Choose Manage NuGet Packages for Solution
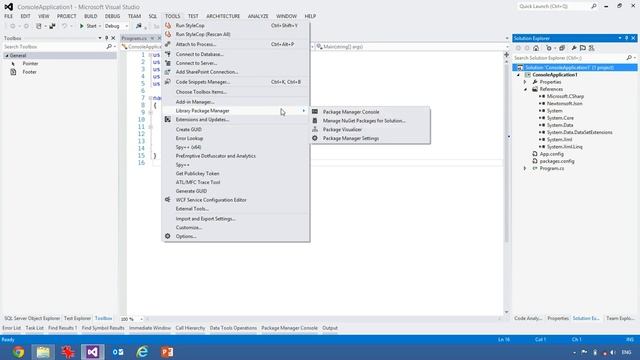The image size is (640, 360). pos(364,121)
